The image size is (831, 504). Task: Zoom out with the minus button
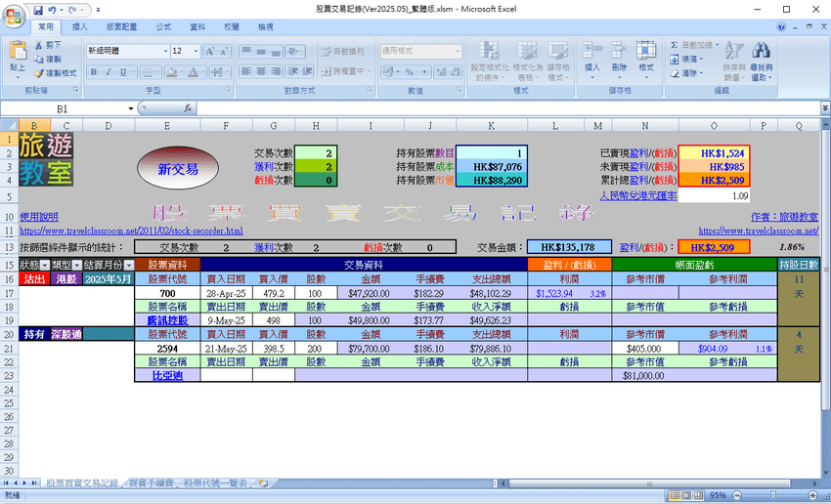(x=735, y=496)
